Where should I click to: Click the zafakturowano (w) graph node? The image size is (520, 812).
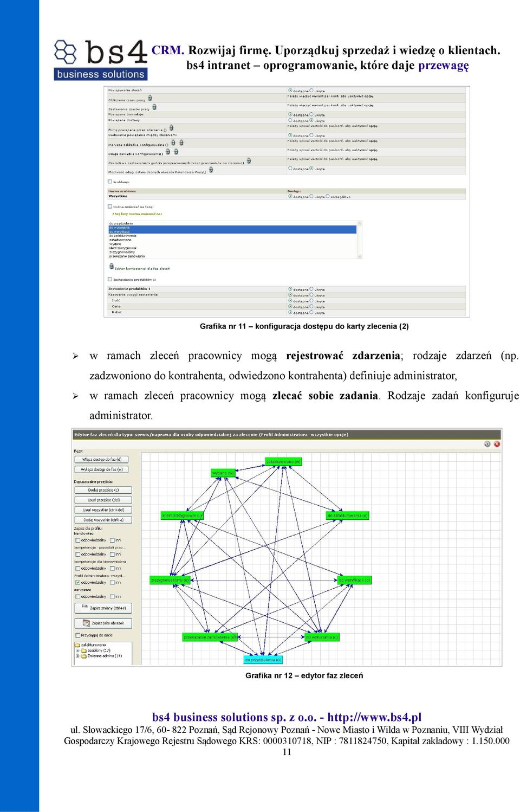(283, 462)
